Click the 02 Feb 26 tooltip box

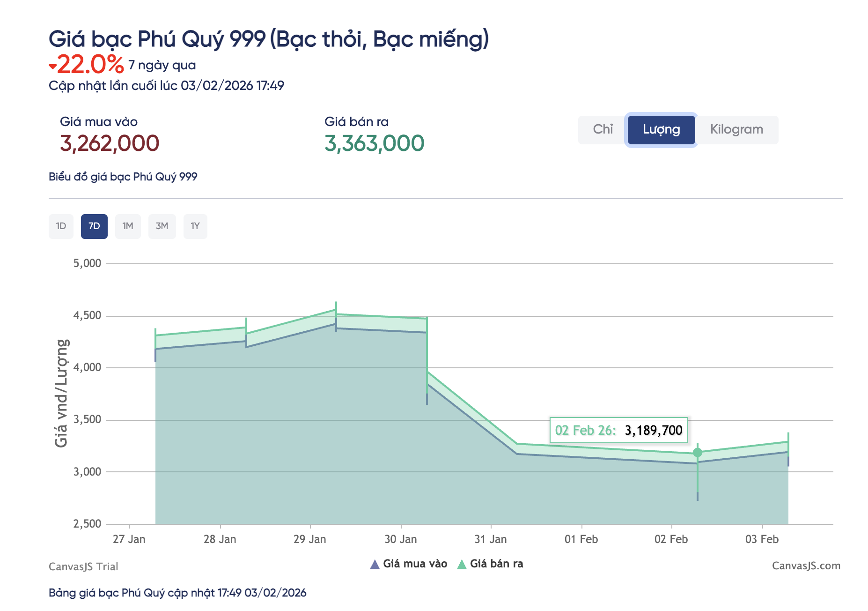pos(618,430)
